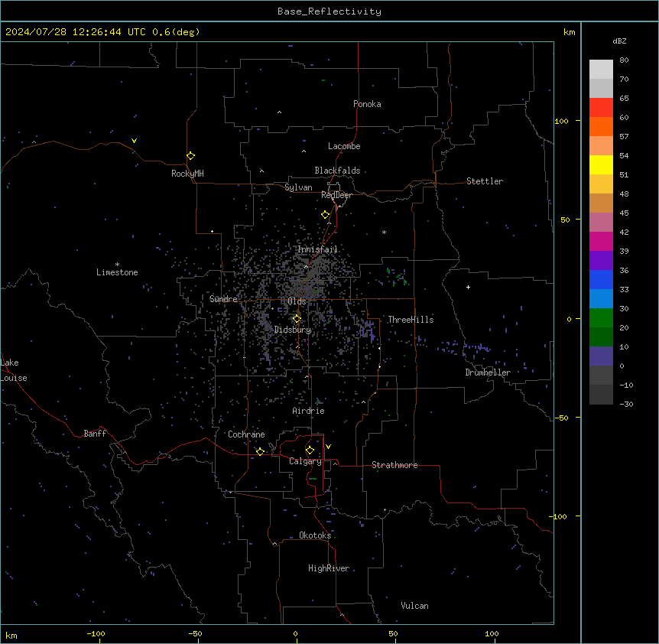
Task: Click the -50 tick on right axis
Action: point(561,418)
